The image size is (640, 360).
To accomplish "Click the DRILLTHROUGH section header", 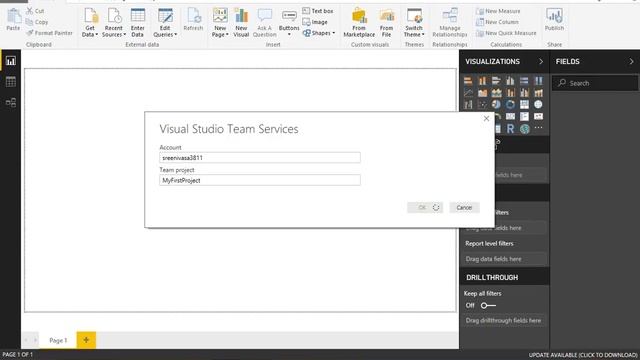I will [x=504, y=277].
